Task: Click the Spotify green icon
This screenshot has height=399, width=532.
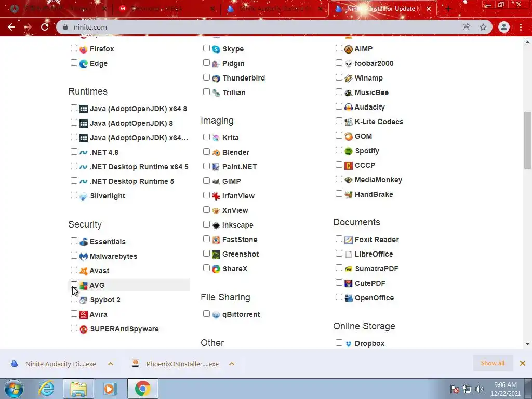Action: (x=349, y=151)
